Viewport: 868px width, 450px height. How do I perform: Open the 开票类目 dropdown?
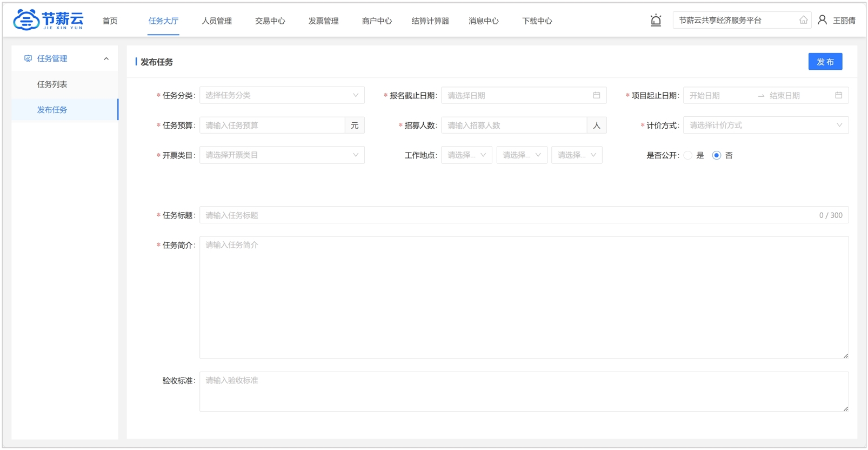coord(282,155)
